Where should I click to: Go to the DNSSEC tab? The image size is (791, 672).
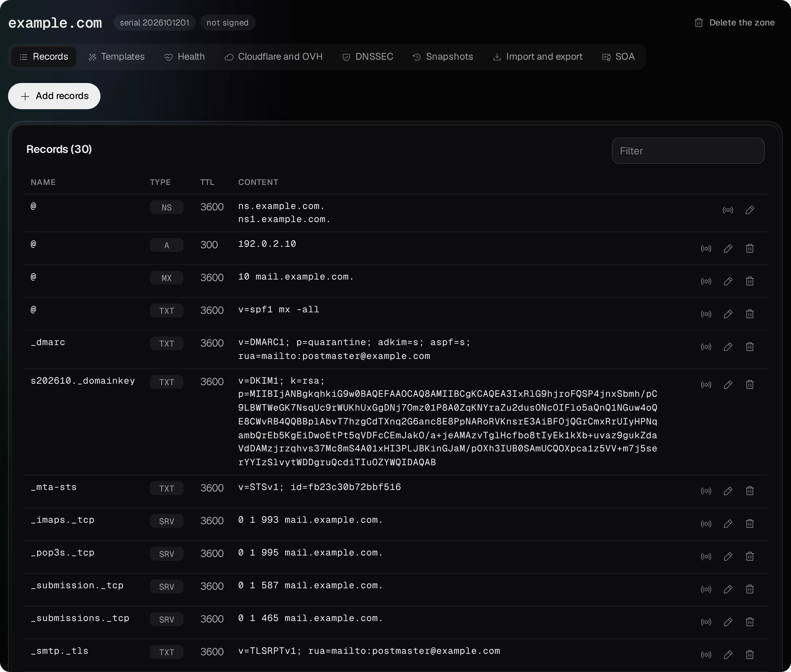368,57
